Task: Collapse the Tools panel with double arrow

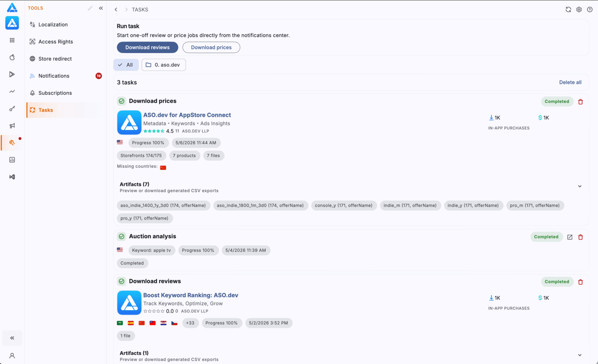Action: [x=101, y=8]
